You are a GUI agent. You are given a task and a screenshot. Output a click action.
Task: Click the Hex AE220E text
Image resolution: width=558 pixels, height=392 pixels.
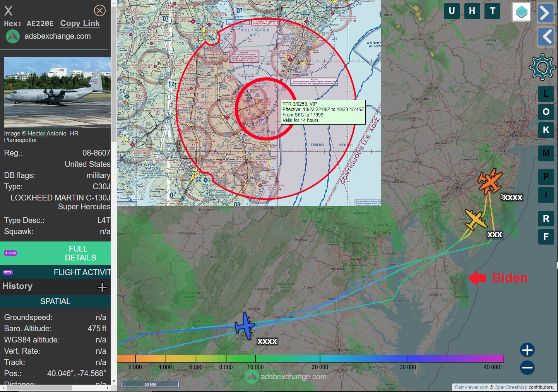coord(29,24)
